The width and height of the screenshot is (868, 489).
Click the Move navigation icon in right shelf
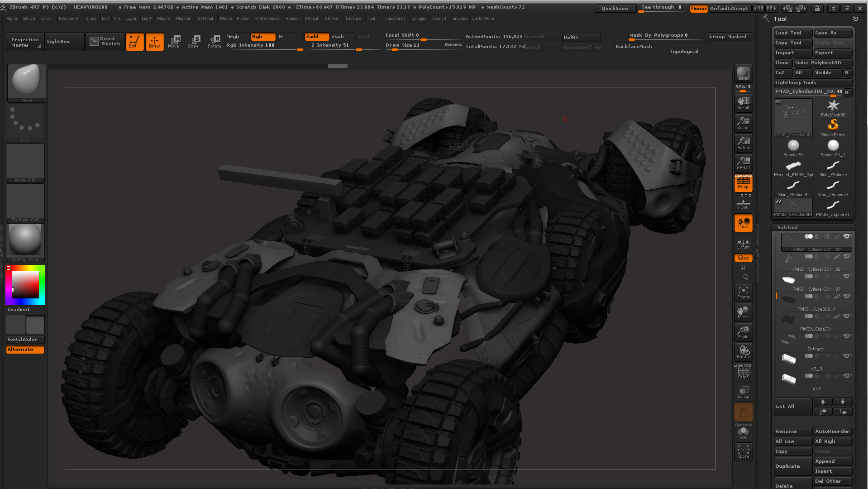point(743,312)
